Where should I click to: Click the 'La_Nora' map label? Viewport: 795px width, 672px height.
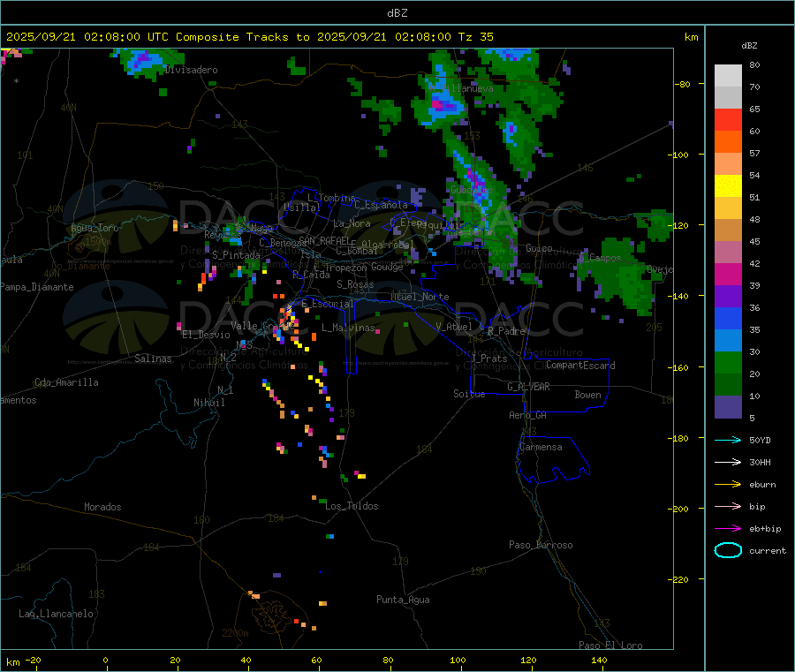click(352, 223)
